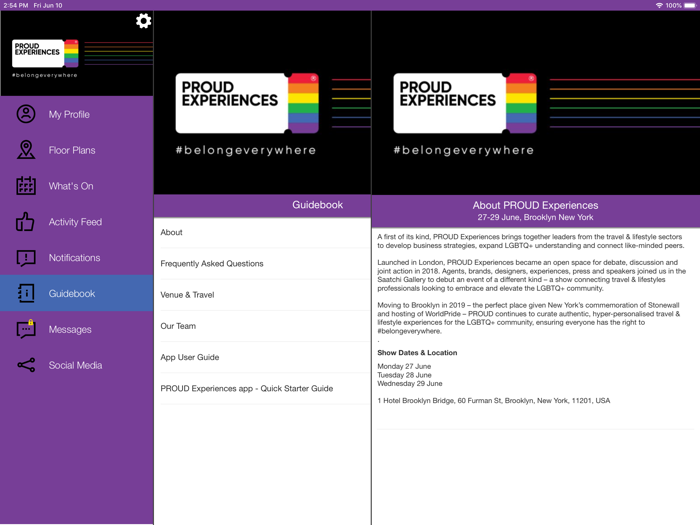
Task: Tap the About panel banner logo
Action: pos(465,104)
